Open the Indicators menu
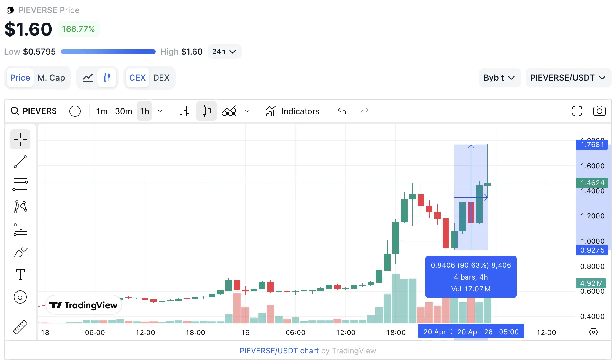 (x=292, y=111)
